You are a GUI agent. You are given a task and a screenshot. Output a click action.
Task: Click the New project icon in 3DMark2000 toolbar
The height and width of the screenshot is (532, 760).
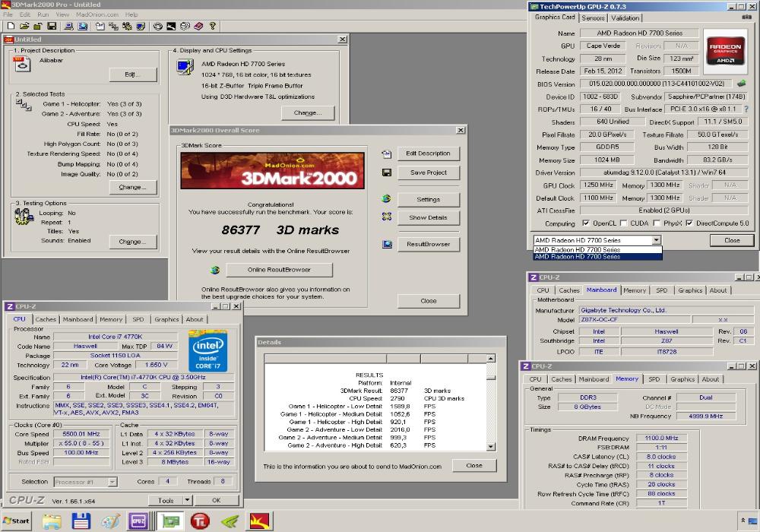11,26
